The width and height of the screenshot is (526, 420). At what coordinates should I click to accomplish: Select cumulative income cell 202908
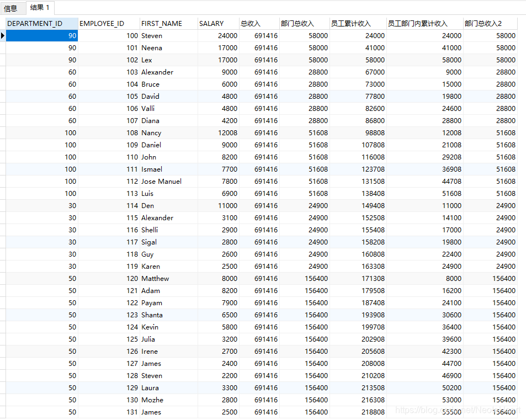358,339
